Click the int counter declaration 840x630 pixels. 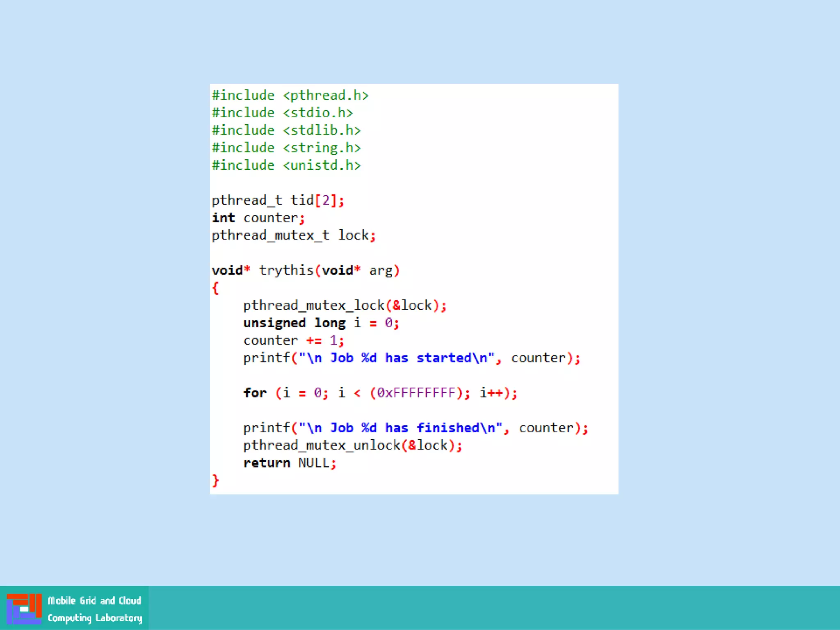(258, 218)
